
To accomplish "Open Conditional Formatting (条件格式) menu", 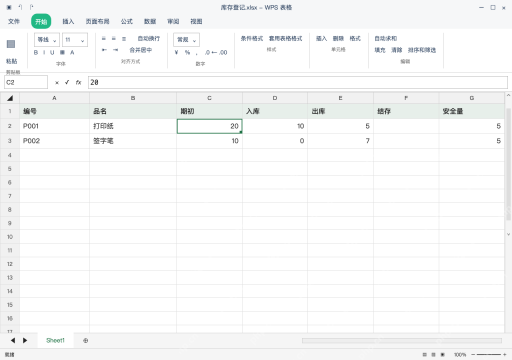I will pyautogui.click(x=252, y=39).
